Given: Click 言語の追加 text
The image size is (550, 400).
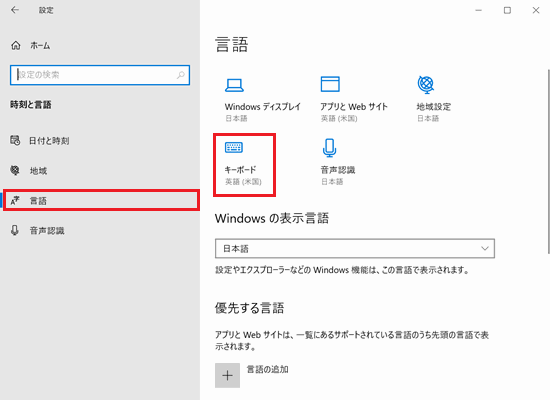Looking at the screenshot, I should [x=268, y=369].
